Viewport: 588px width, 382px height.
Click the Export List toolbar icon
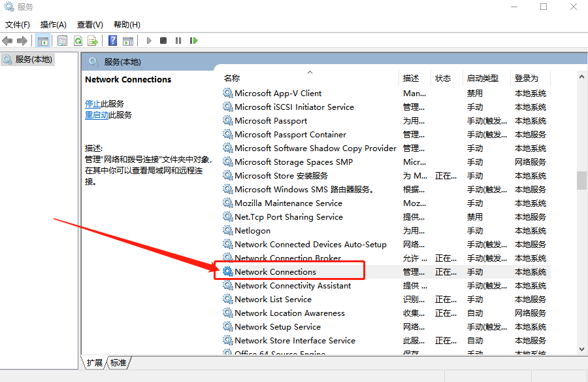(x=93, y=41)
